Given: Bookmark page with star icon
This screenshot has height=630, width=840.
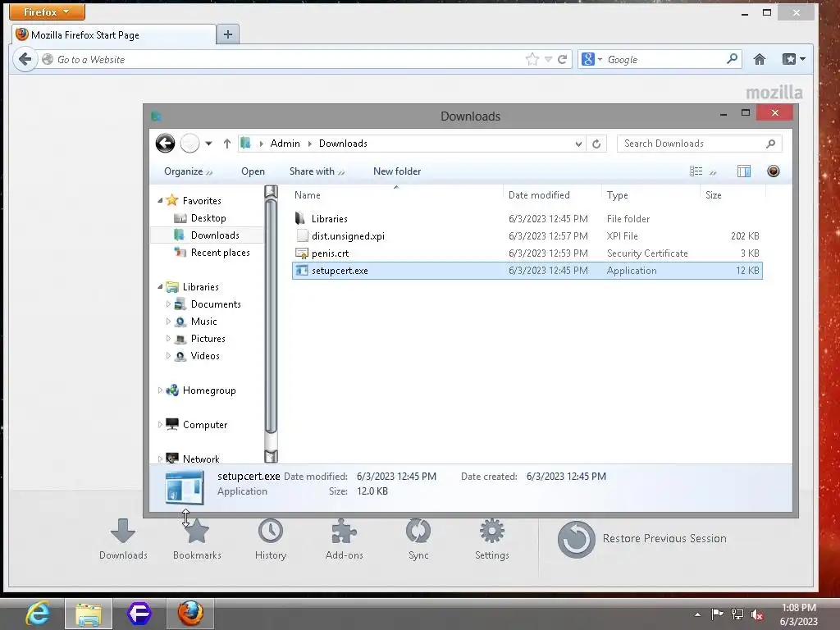Looking at the screenshot, I should point(532,59).
